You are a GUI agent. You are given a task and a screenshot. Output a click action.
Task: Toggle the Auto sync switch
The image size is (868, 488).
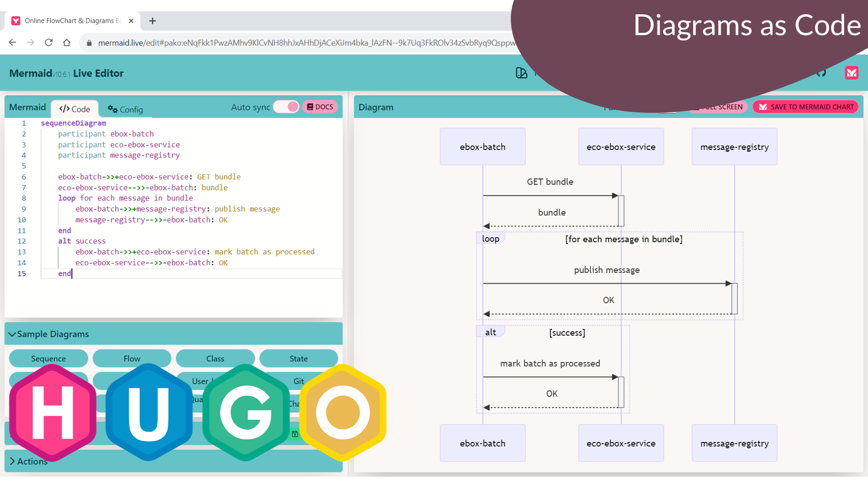(286, 107)
